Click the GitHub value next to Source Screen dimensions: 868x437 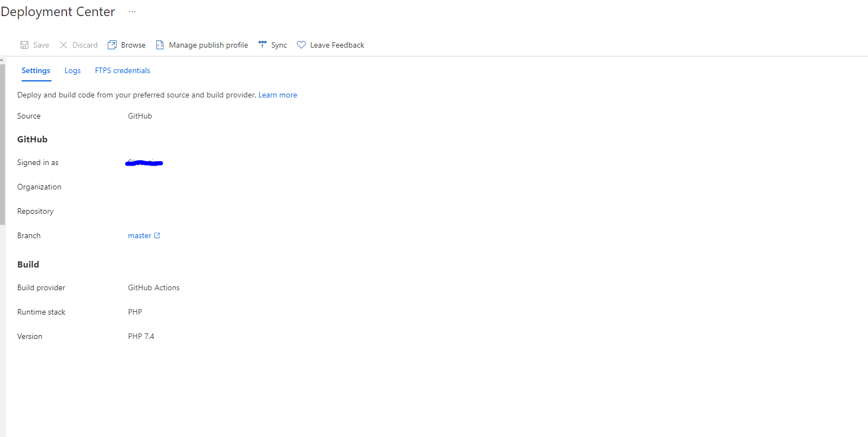[140, 116]
